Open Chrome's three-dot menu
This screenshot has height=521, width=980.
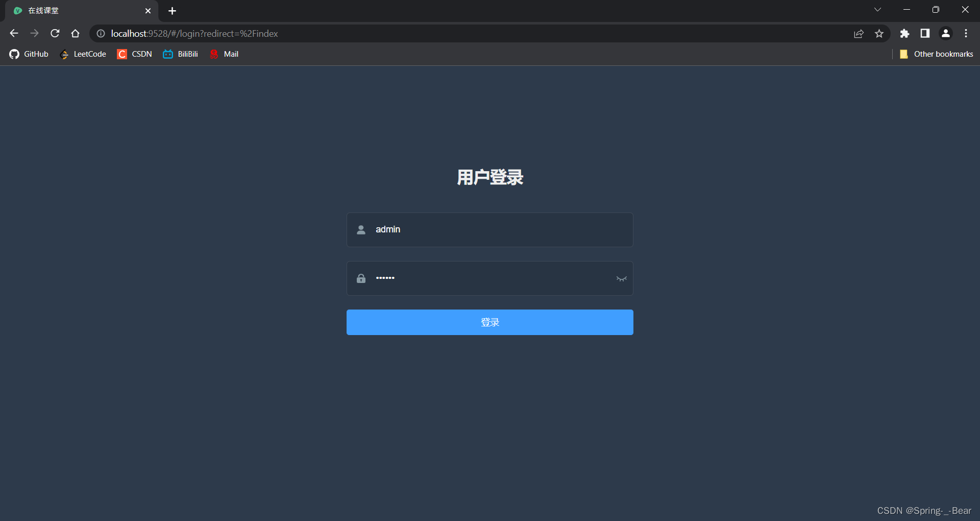click(966, 33)
